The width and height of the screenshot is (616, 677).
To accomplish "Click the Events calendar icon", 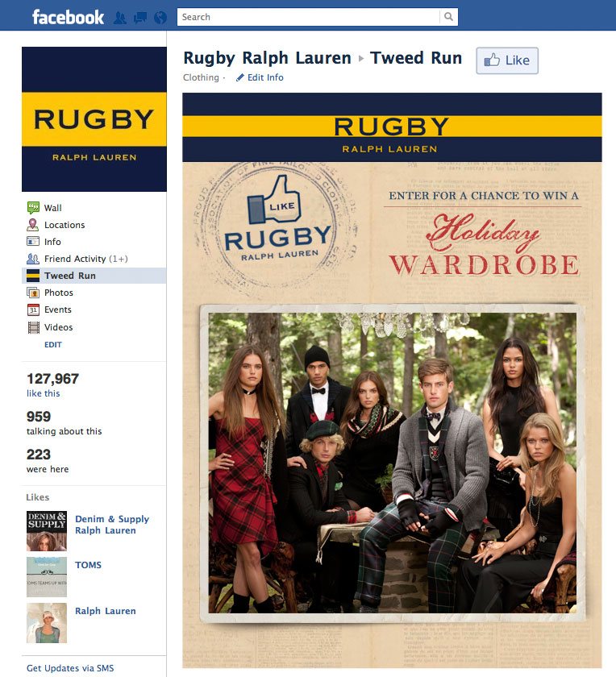I will coord(33,309).
